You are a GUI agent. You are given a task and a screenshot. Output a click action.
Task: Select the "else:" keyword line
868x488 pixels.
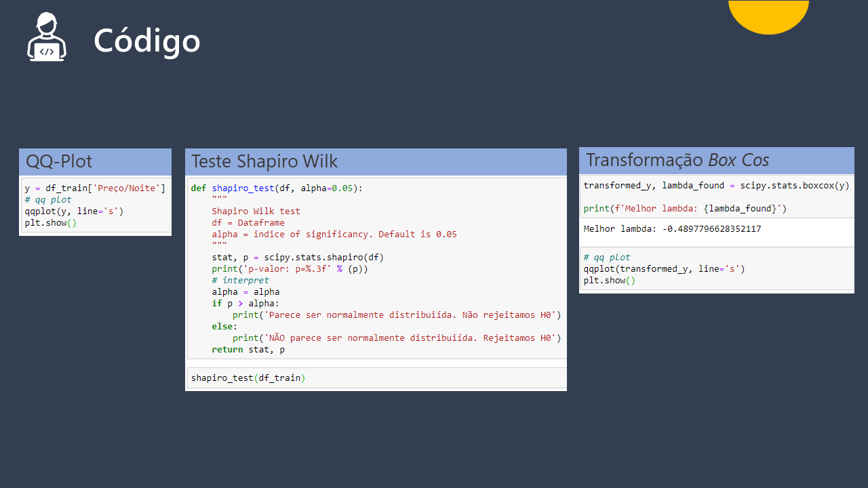point(224,327)
